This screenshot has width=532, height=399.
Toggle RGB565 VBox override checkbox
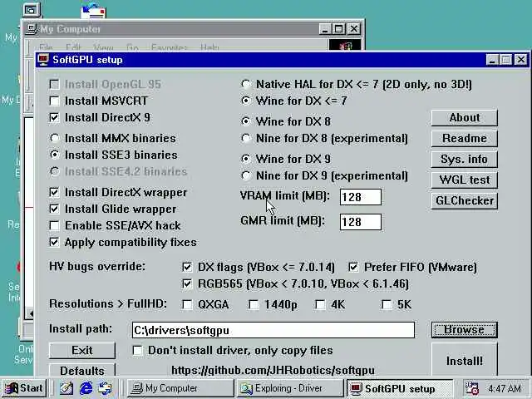[187, 283]
